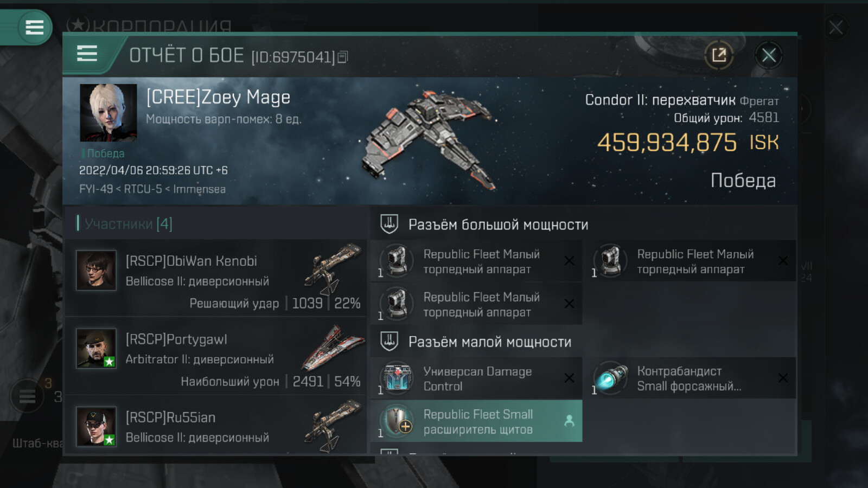Open the green main menu button

(34, 27)
